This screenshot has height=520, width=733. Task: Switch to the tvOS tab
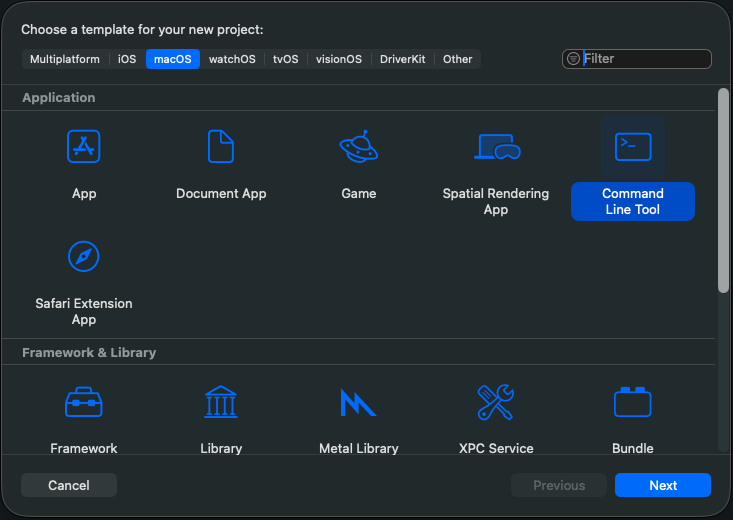(x=286, y=59)
